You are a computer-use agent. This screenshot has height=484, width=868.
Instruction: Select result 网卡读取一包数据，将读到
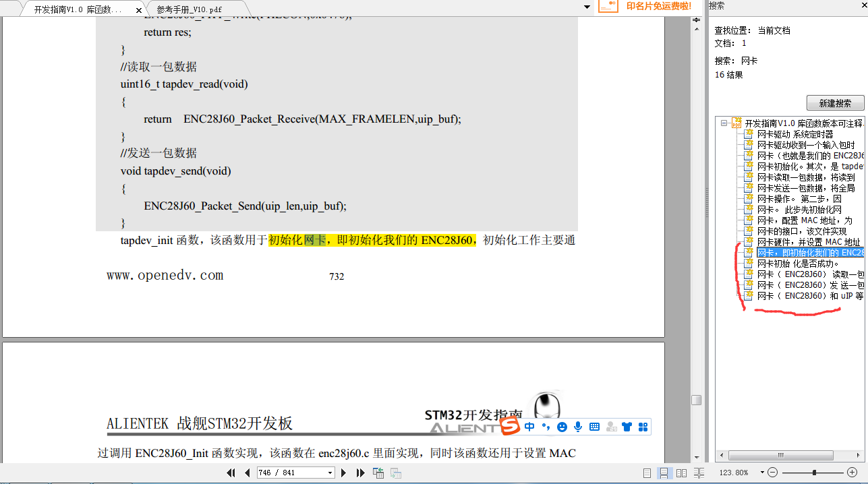pyautogui.click(x=806, y=177)
